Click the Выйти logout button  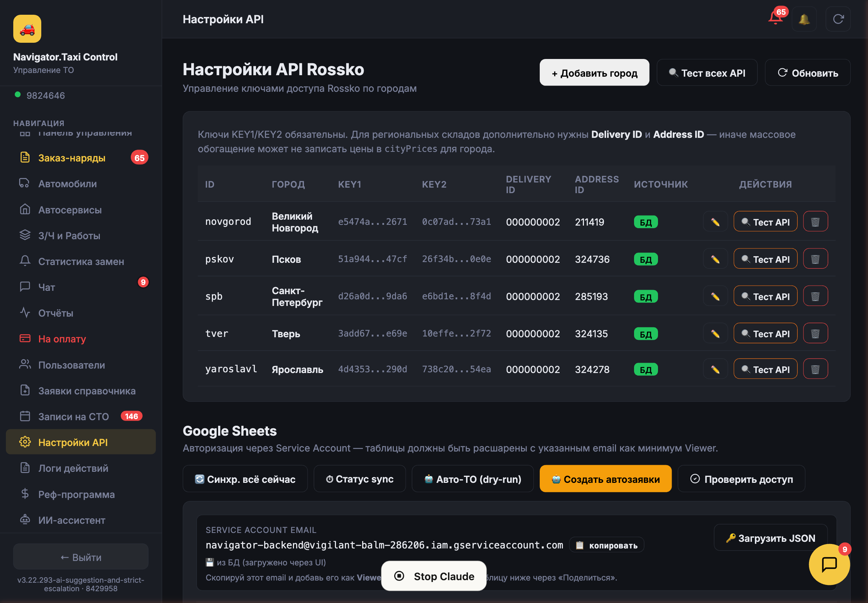coord(81,557)
